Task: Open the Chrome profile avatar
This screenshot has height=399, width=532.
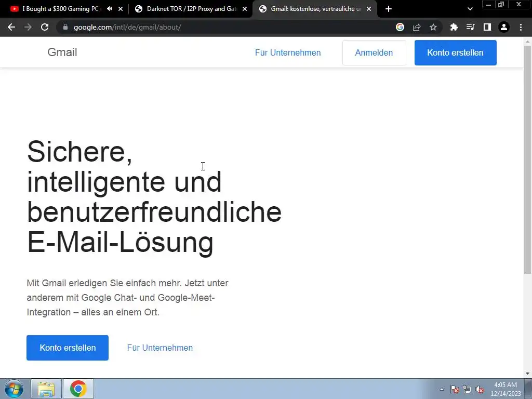Action: [x=504, y=27]
